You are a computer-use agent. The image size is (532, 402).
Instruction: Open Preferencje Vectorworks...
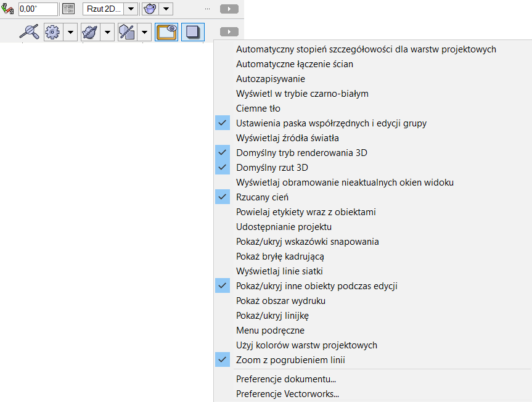[372, 394]
